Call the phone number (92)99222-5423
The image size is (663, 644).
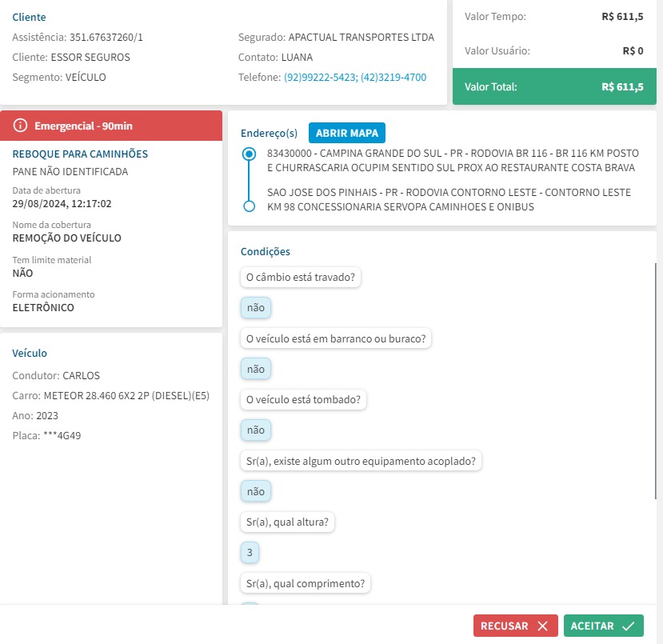(x=319, y=78)
